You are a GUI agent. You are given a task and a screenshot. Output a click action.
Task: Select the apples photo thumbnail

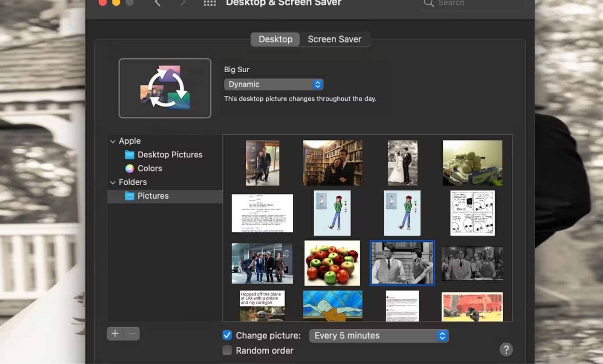[332, 263]
